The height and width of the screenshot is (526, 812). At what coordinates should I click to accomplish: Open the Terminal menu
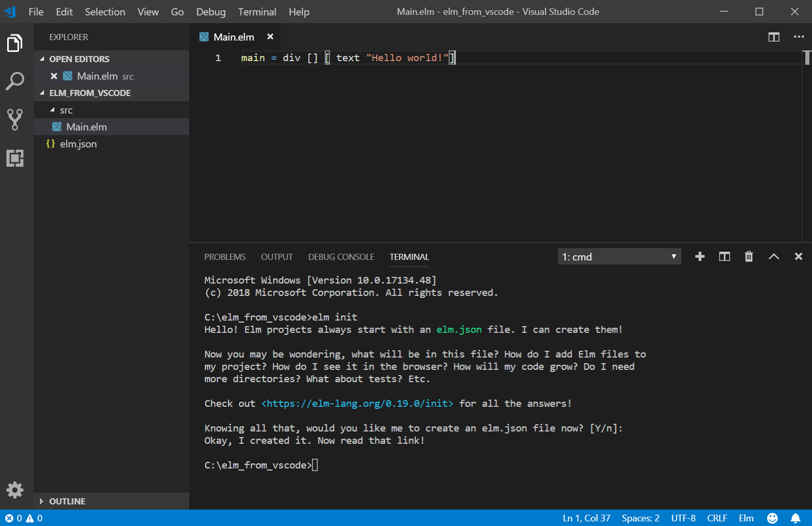tap(257, 12)
